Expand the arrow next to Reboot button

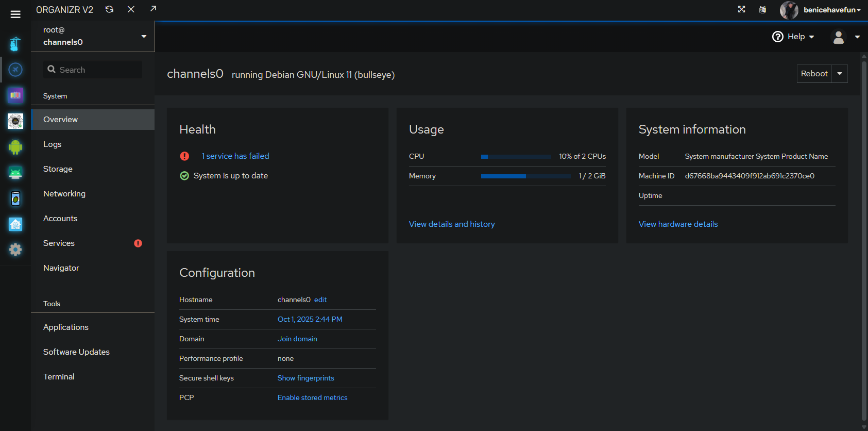click(x=840, y=74)
